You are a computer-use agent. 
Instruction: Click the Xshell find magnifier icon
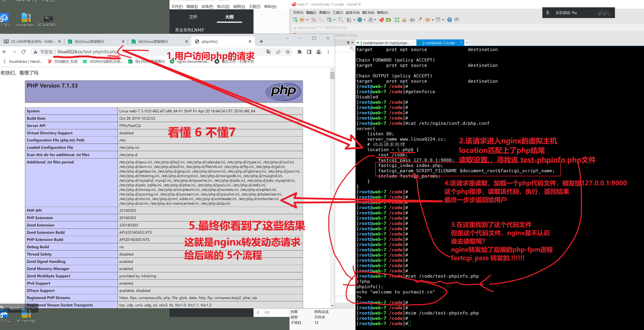pyautogui.click(x=341, y=20)
